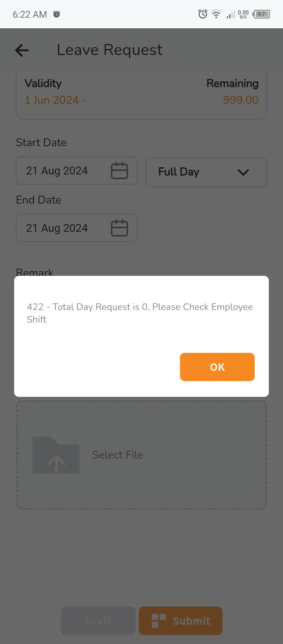This screenshot has height=644, width=283.
Task: Open the End Date calendar icon
Action: (x=119, y=228)
